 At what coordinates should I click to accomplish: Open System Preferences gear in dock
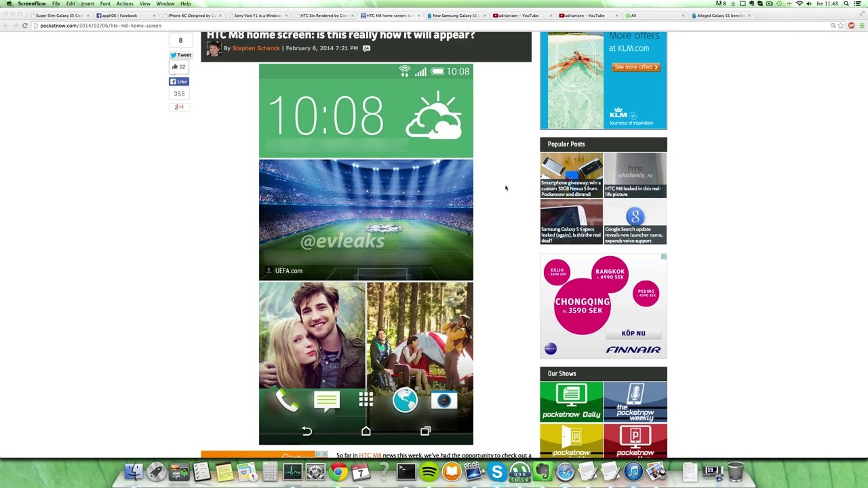[x=315, y=471]
